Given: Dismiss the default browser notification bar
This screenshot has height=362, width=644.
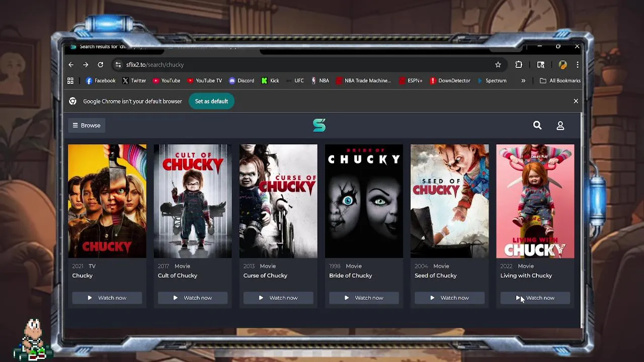Looking at the screenshot, I should pos(576,101).
